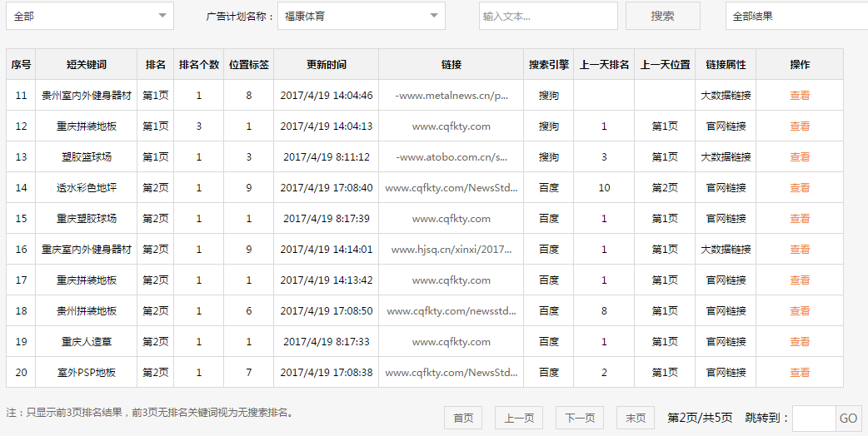The image size is (868, 436).
Task: Click link www.cqfkty.com/newsstd... in row 18
Action: (451, 310)
